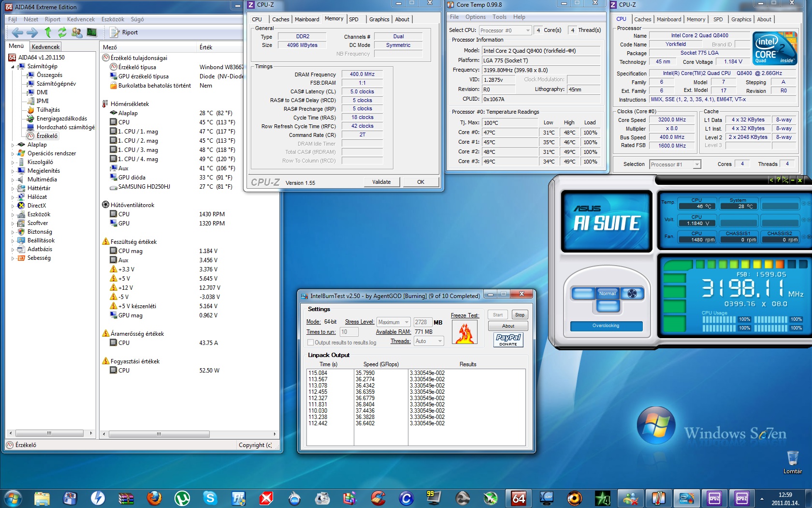Click next arrow of AI Suite Fan row
Screen dimensions: 812x508
tap(810, 237)
